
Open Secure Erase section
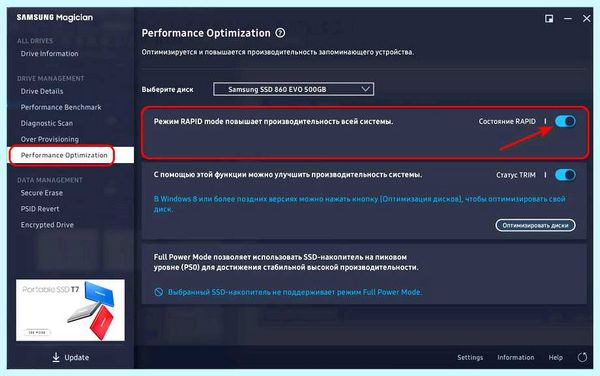click(x=42, y=193)
